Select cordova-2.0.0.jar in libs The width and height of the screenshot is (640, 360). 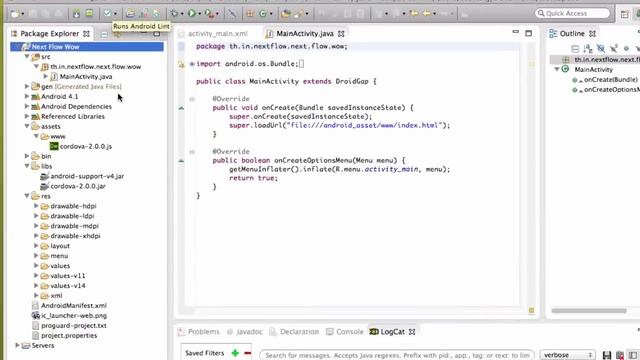point(73,186)
